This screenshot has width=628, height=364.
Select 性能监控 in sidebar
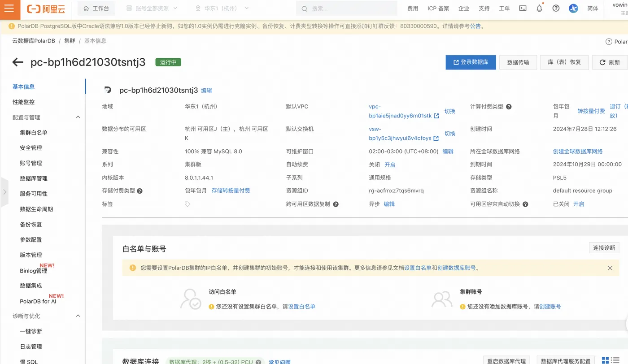(23, 102)
